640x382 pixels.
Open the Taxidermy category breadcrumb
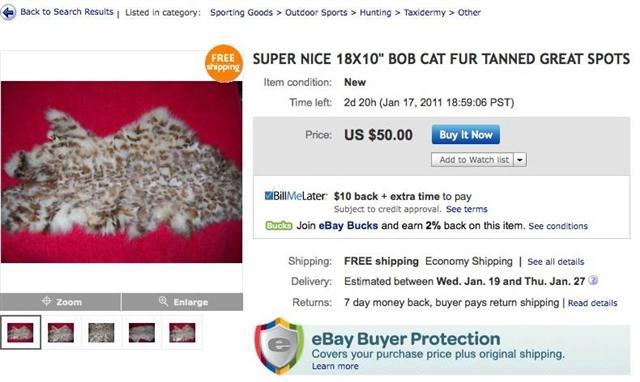tap(424, 13)
